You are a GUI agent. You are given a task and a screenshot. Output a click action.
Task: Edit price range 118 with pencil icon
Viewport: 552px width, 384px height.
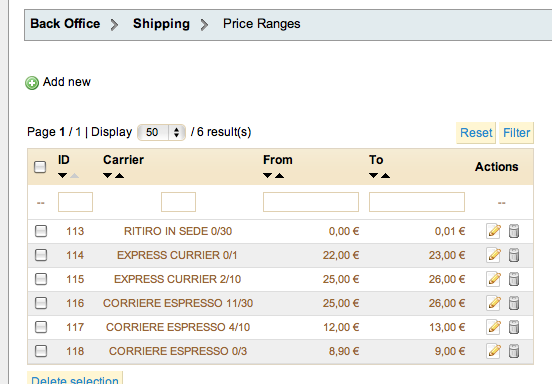point(494,351)
